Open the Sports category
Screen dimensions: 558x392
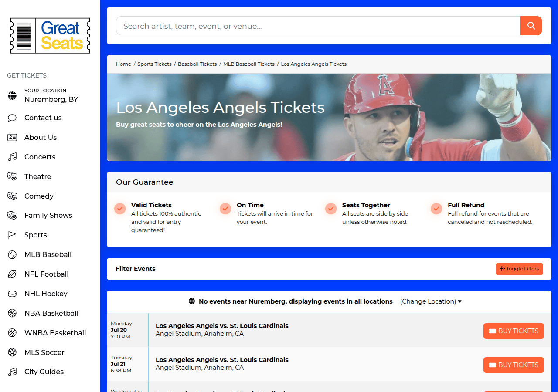pos(36,235)
